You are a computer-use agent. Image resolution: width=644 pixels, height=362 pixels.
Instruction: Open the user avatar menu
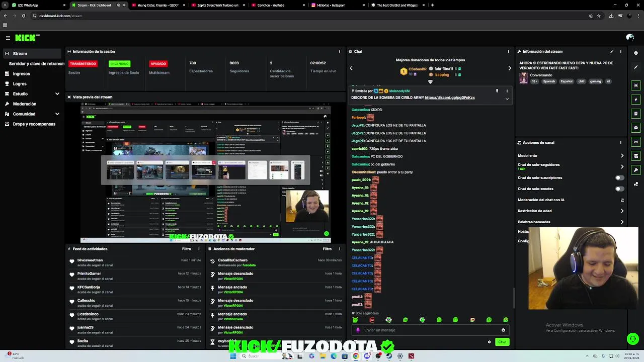(629, 38)
